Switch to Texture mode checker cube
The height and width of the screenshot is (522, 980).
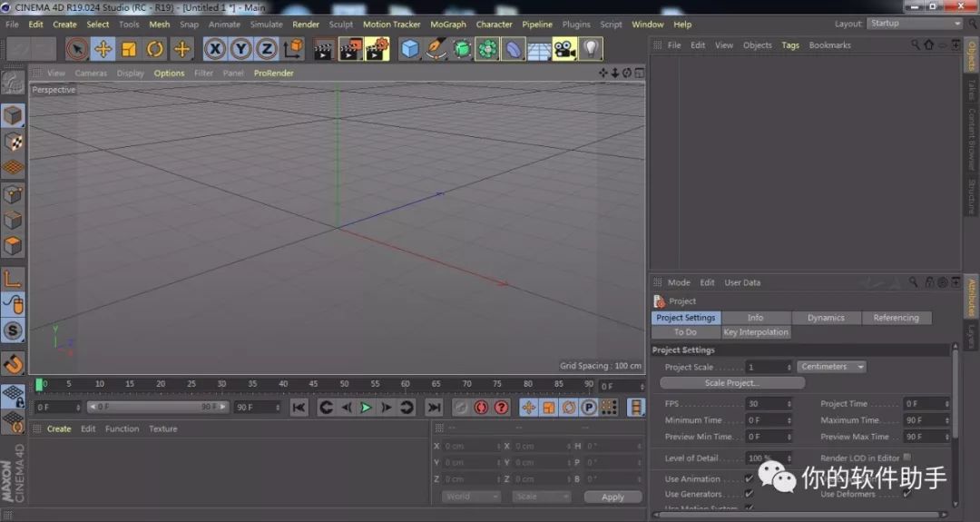(x=13, y=142)
